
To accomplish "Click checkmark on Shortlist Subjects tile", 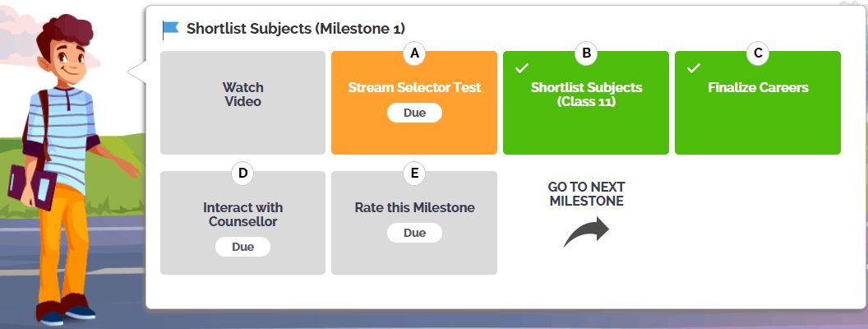I will pyautogui.click(x=521, y=68).
